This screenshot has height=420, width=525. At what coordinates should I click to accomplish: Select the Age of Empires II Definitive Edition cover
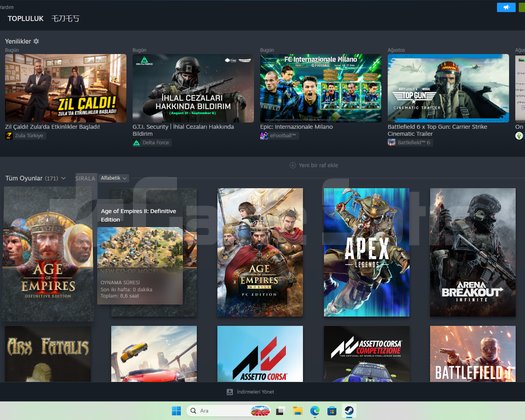click(x=48, y=254)
